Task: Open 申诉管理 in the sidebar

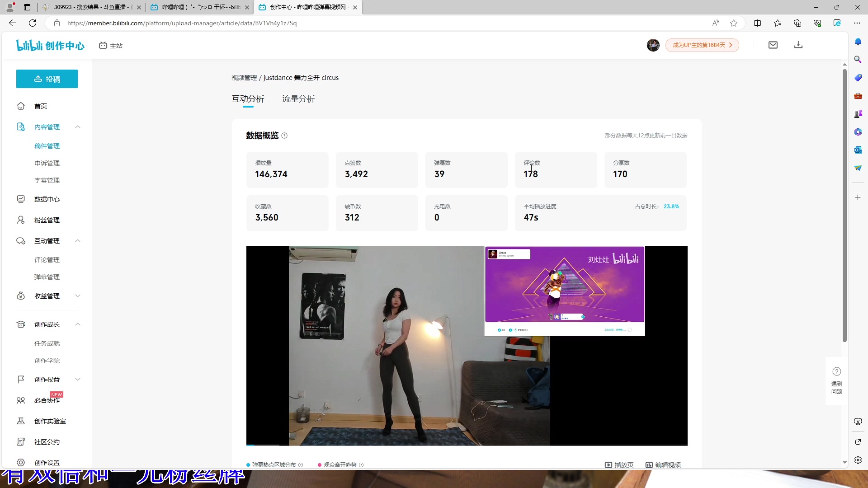Action: tap(47, 163)
